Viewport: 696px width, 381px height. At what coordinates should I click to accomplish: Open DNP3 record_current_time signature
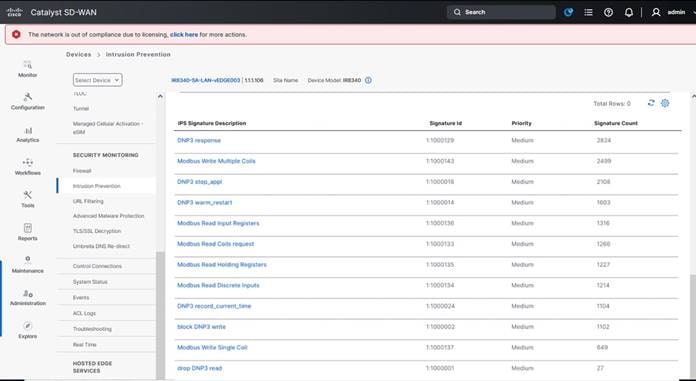pyautogui.click(x=214, y=306)
